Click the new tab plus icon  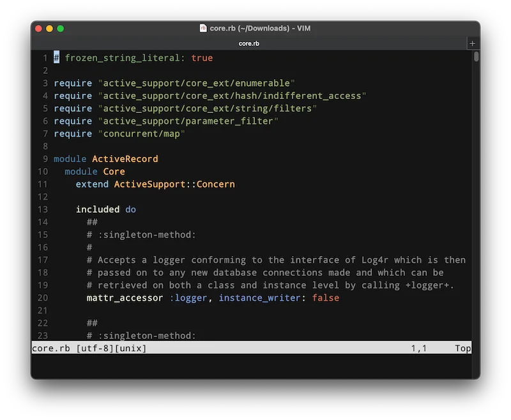coord(473,43)
